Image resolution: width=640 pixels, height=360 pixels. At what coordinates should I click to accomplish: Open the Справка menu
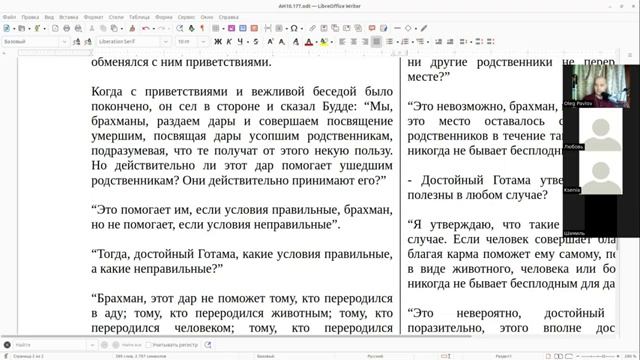point(228,17)
